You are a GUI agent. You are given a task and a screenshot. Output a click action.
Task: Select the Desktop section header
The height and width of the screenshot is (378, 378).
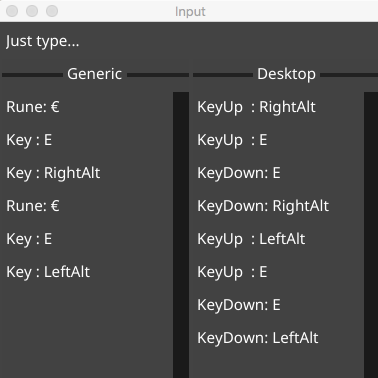tap(286, 74)
